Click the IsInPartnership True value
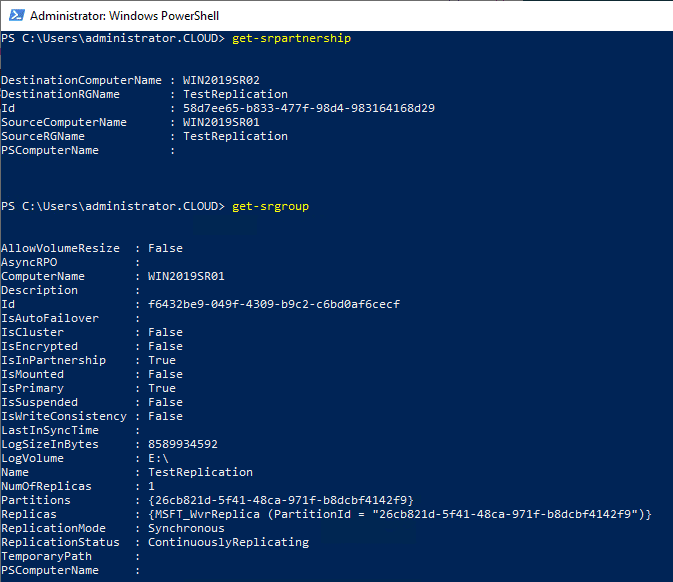 tap(162, 360)
